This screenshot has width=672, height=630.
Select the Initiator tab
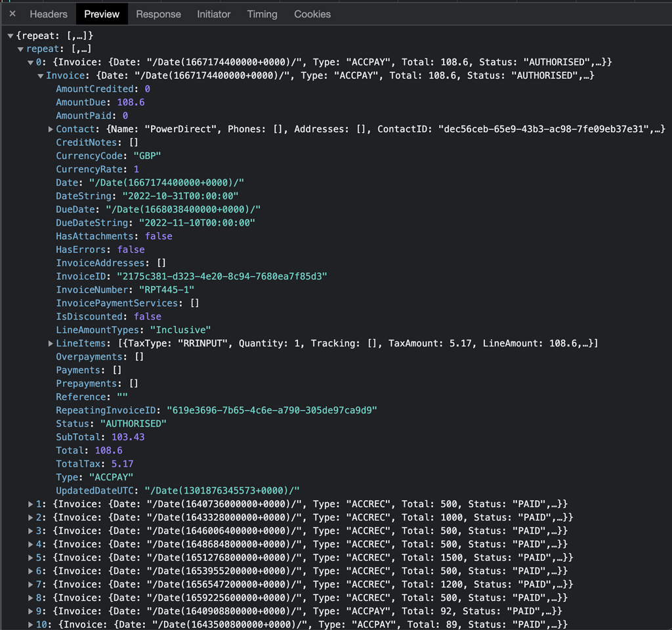point(215,14)
